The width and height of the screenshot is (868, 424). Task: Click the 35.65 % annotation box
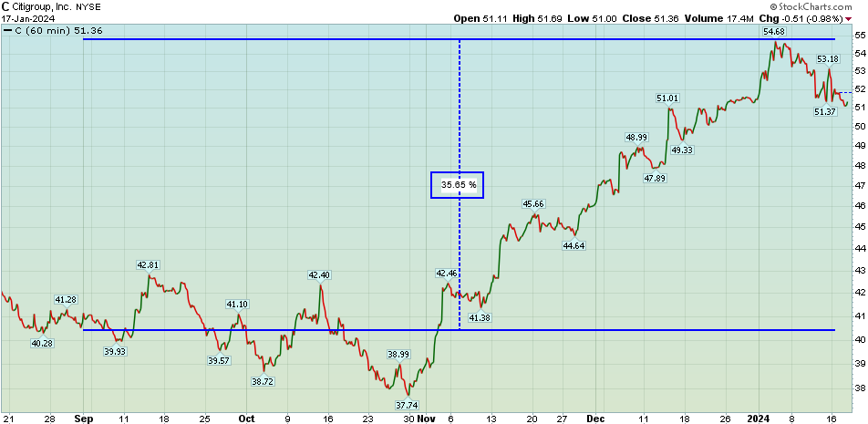(458, 185)
